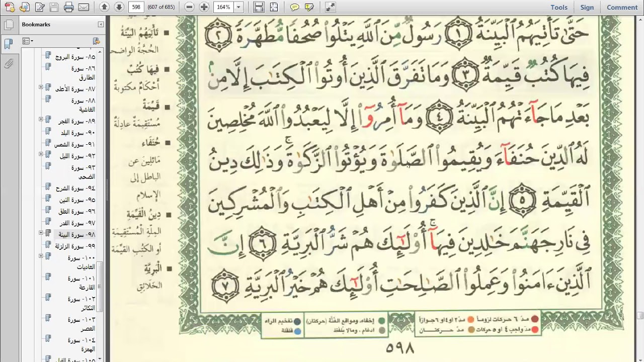Click bookmarks list scroll-up arrow

99,52
